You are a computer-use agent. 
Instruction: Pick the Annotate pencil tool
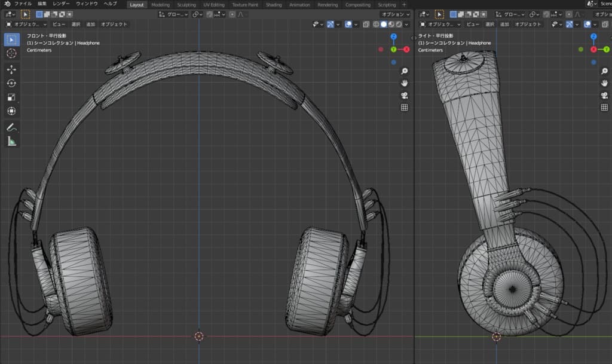coord(11,127)
